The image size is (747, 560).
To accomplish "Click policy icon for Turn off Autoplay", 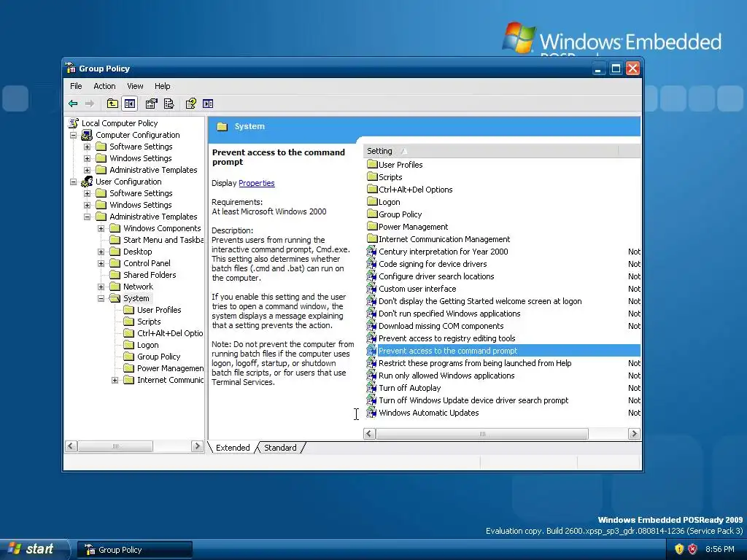I will pyautogui.click(x=371, y=387).
